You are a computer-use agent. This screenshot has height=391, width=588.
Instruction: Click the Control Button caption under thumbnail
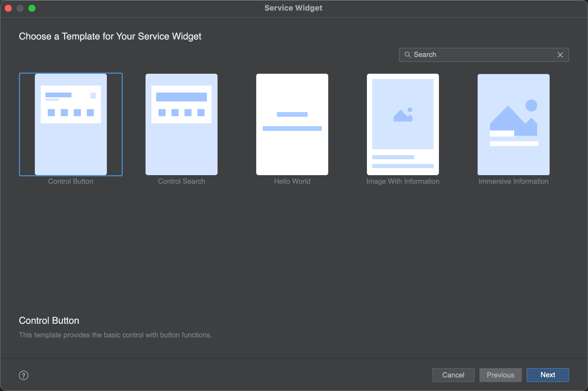(71, 181)
